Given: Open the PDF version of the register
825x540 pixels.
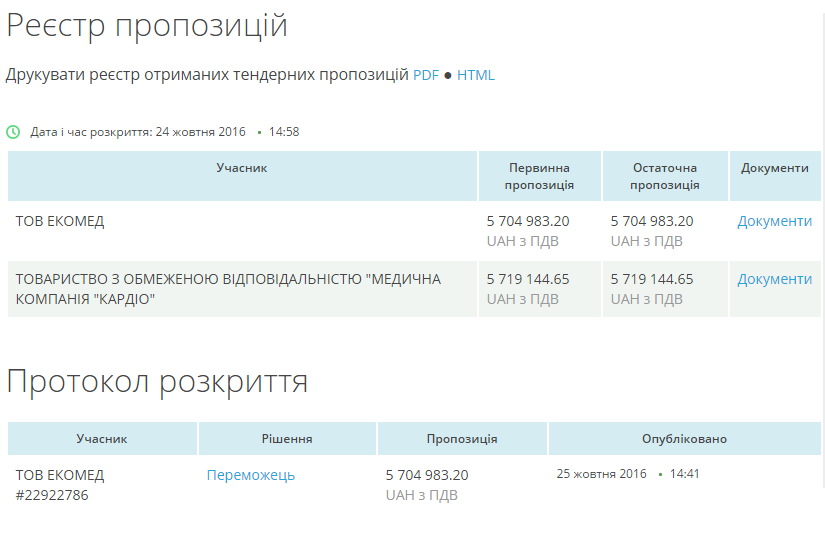Looking at the screenshot, I should (x=426, y=75).
